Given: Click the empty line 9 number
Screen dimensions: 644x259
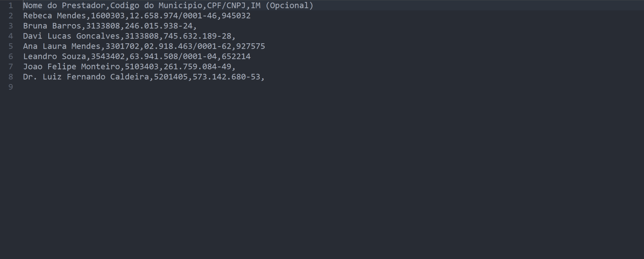Looking at the screenshot, I should [11, 87].
